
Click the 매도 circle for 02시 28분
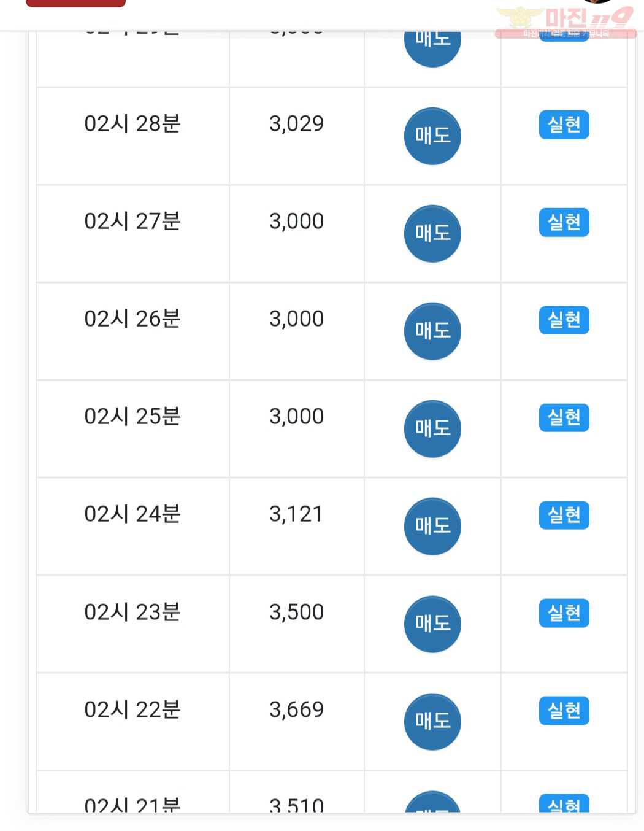pos(432,136)
